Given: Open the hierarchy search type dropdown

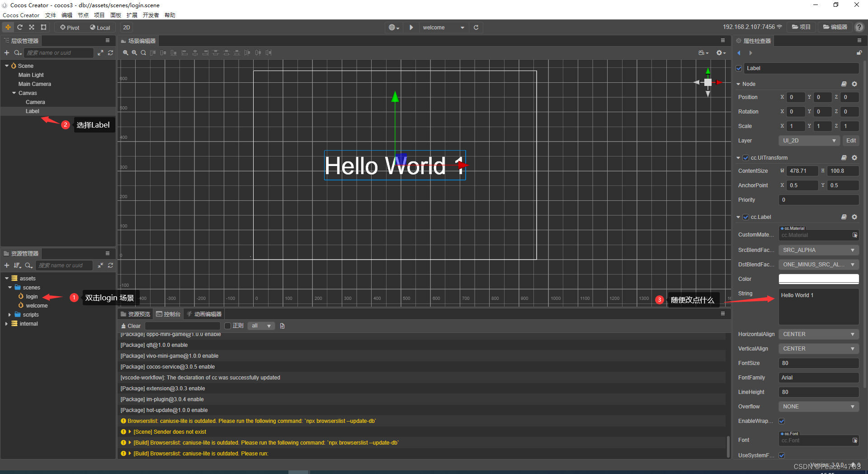Looking at the screenshot, I should click(18, 53).
